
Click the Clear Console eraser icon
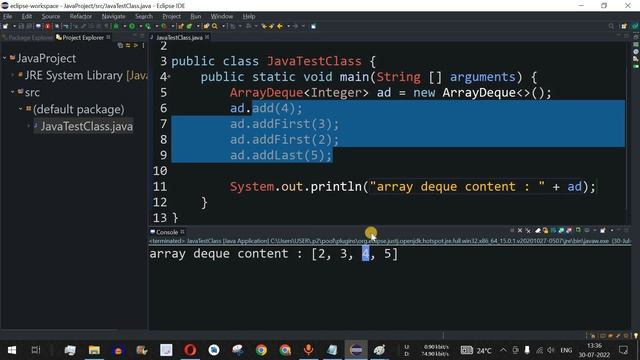click(538, 231)
